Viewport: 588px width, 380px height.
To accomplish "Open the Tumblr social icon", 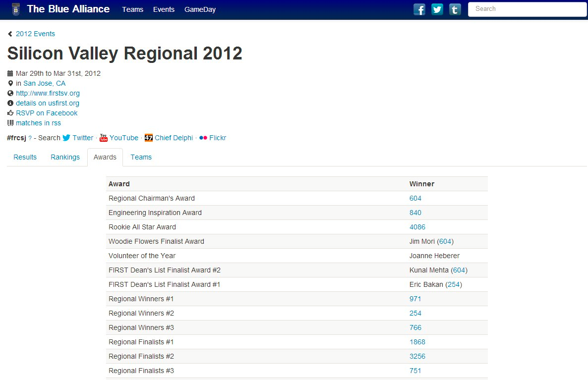I will (455, 9).
